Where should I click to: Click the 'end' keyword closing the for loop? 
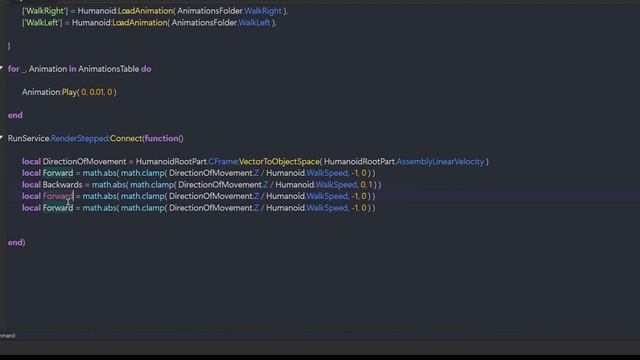(15, 115)
